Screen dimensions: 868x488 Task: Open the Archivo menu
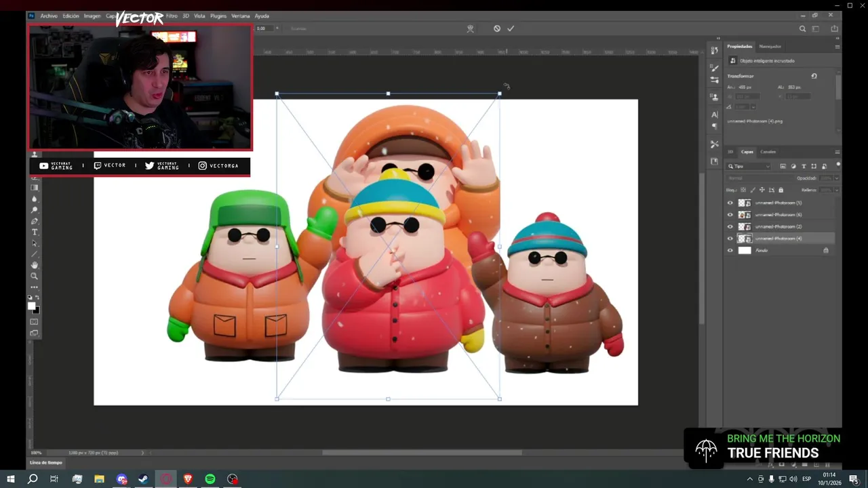(x=49, y=16)
